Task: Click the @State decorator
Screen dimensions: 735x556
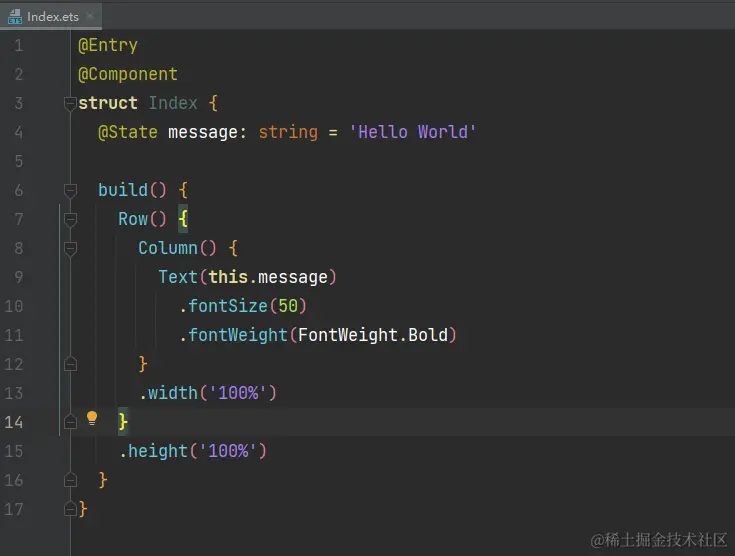Action: 128,132
